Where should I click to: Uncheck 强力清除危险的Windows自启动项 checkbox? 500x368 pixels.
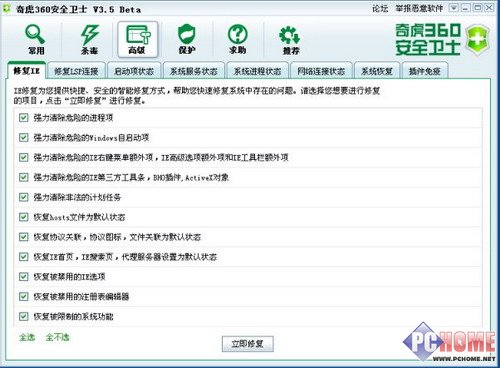[23, 137]
